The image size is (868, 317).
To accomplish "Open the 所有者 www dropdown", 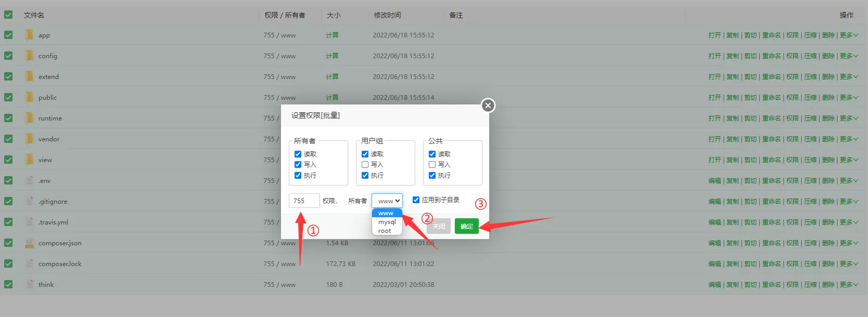I will coord(387,201).
